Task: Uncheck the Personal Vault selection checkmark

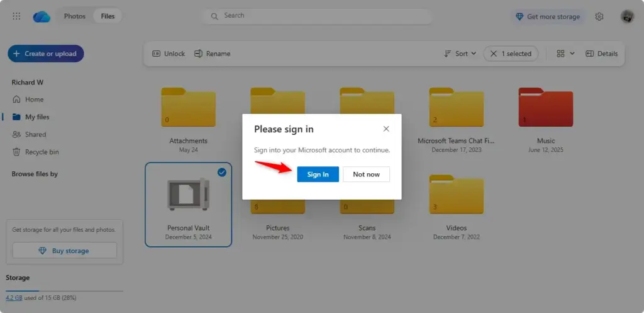Action: click(222, 173)
